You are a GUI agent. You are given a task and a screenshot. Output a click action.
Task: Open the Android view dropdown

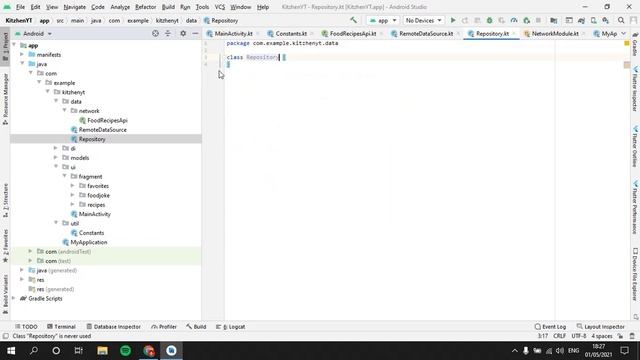(33, 33)
